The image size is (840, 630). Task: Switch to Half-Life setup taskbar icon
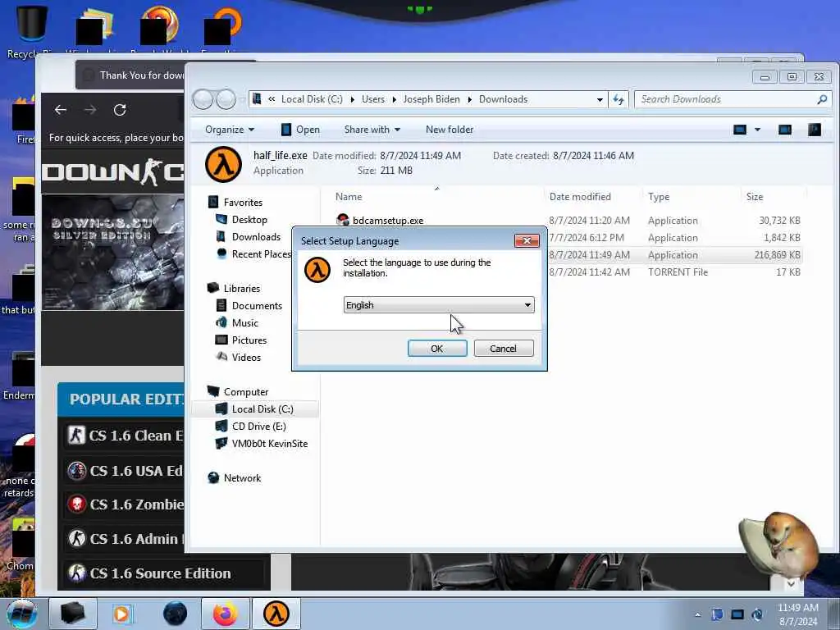[x=276, y=614]
